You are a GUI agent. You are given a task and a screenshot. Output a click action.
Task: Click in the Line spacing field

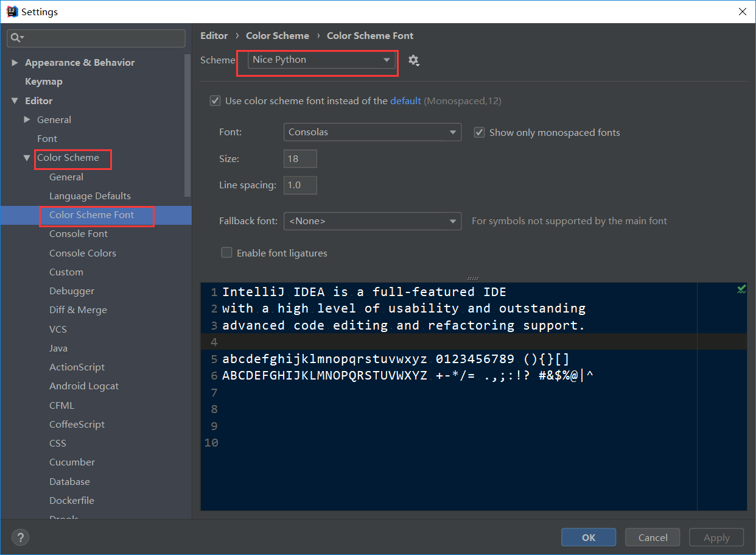(x=300, y=185)
